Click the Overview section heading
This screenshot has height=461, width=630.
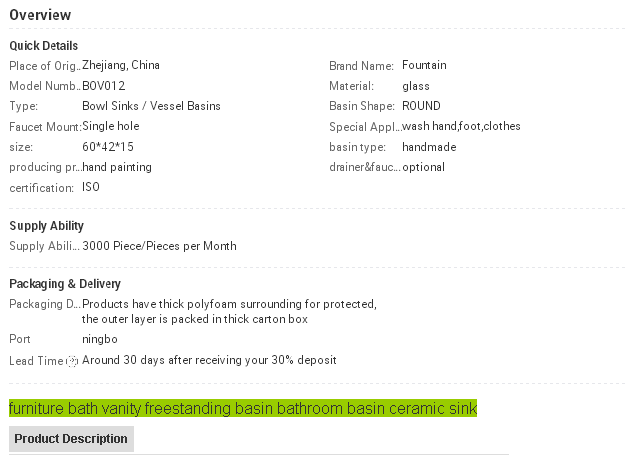coord(40,15)
